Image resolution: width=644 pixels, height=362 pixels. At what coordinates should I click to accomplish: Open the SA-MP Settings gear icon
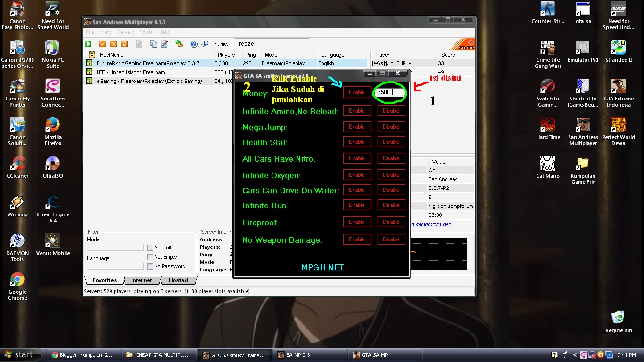(179, 44)
